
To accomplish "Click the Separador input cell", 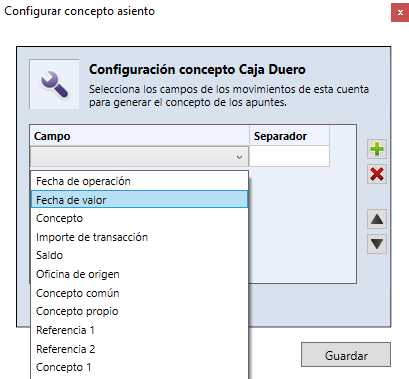I will [x=289, y=156].
